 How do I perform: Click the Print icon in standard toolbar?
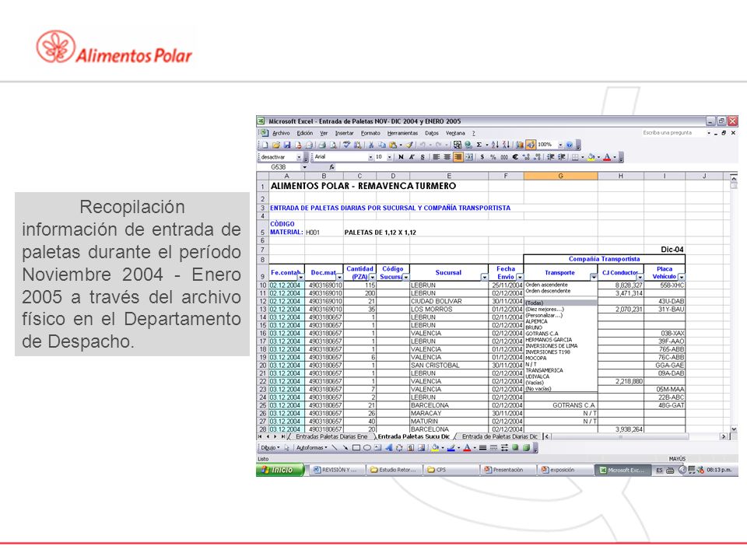322,145
